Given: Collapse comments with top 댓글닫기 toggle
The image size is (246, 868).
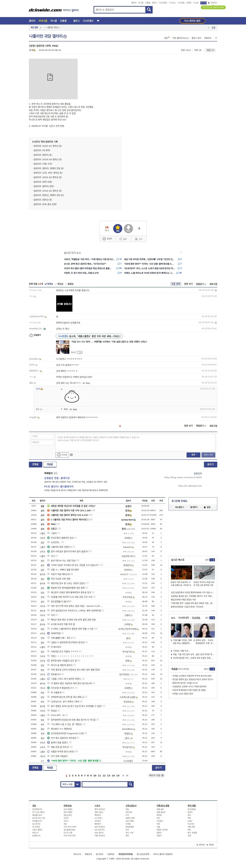Looking at the screenshot, I should point(201,284).
